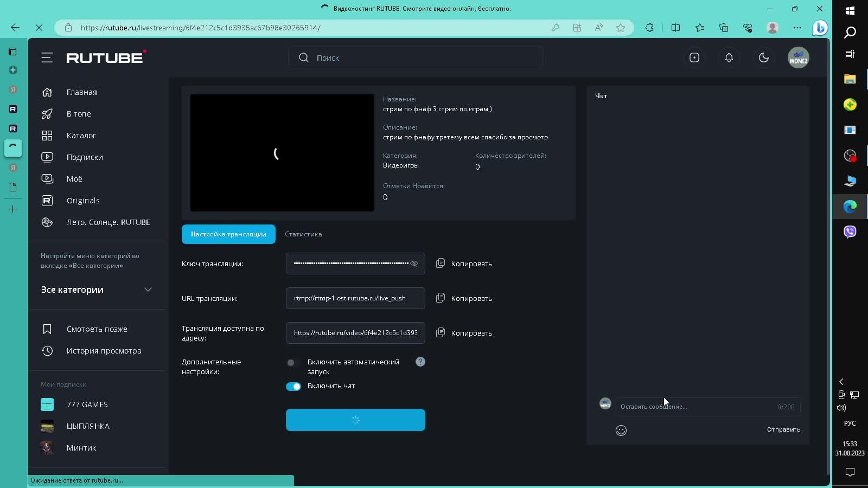Open the notifications bell
The image size is (868, 488).
coord(729,57)
